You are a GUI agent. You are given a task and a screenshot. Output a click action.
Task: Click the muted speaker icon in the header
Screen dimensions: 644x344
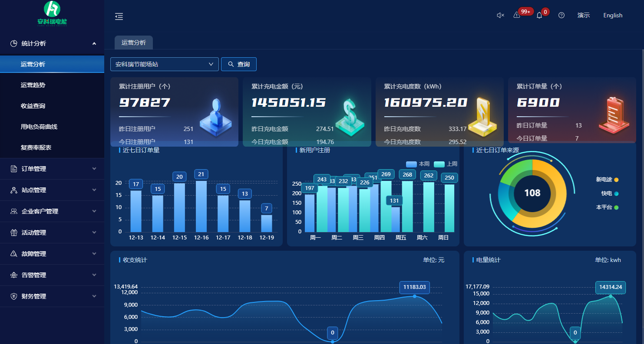point(500,15)
